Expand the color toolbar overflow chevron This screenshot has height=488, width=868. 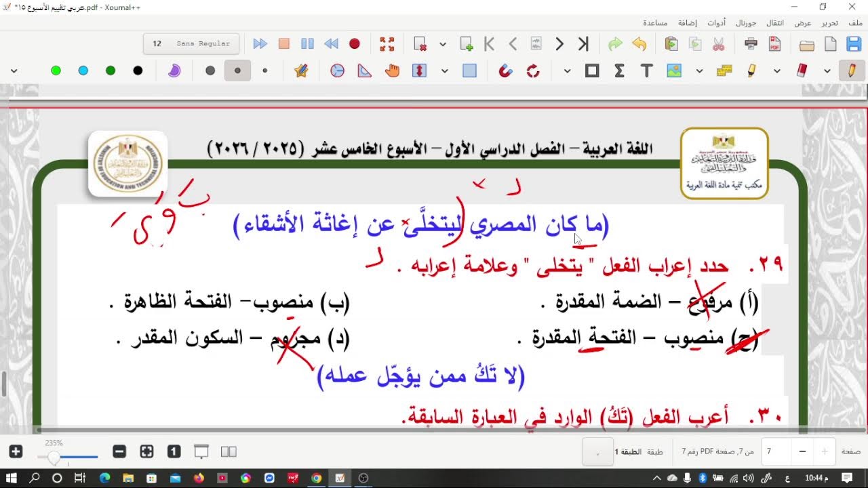(14, 70)
